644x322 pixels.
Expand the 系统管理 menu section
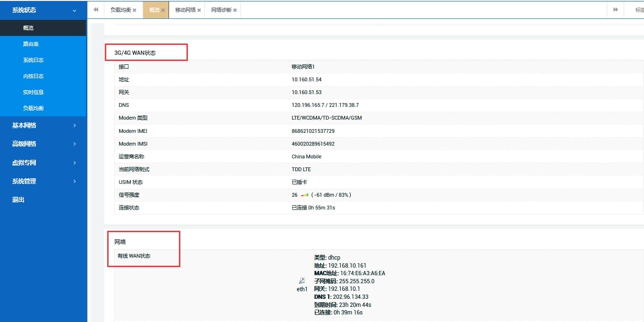click(x=43, y=181)
